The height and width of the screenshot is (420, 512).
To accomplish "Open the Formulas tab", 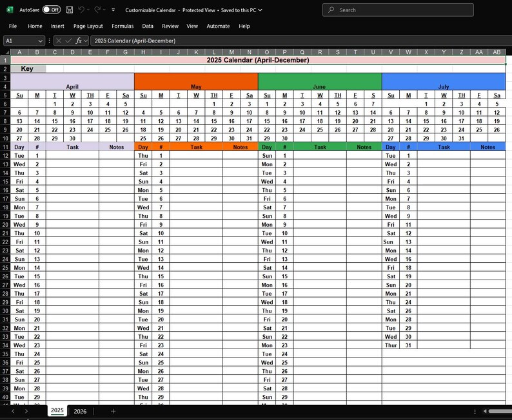I will (123, 26).
